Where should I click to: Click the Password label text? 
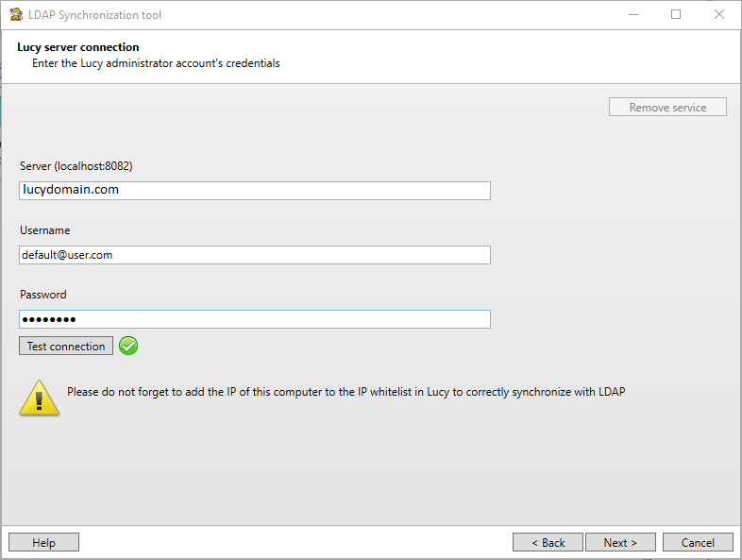tap(43, 295)
